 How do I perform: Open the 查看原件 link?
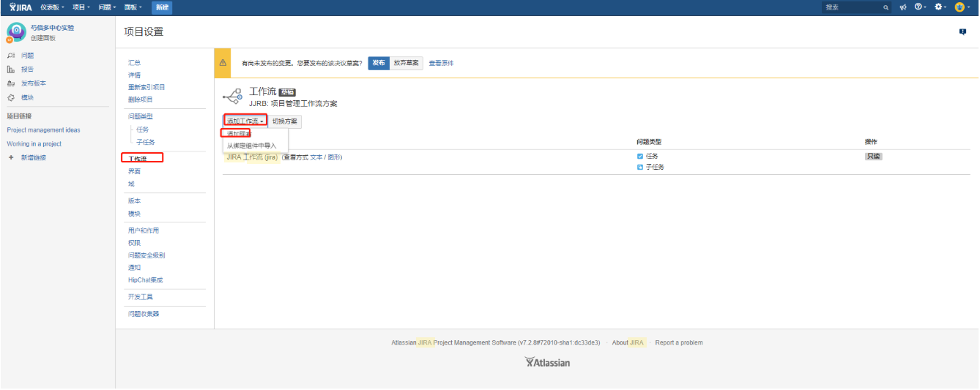(441, 63)
